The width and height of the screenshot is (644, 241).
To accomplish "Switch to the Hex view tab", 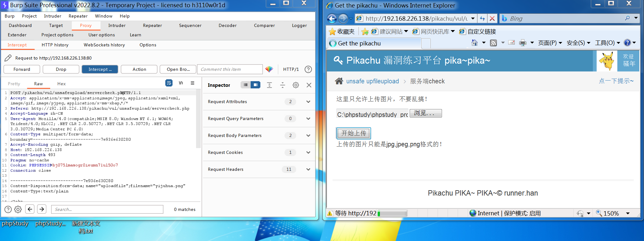I will pos(61,84).
